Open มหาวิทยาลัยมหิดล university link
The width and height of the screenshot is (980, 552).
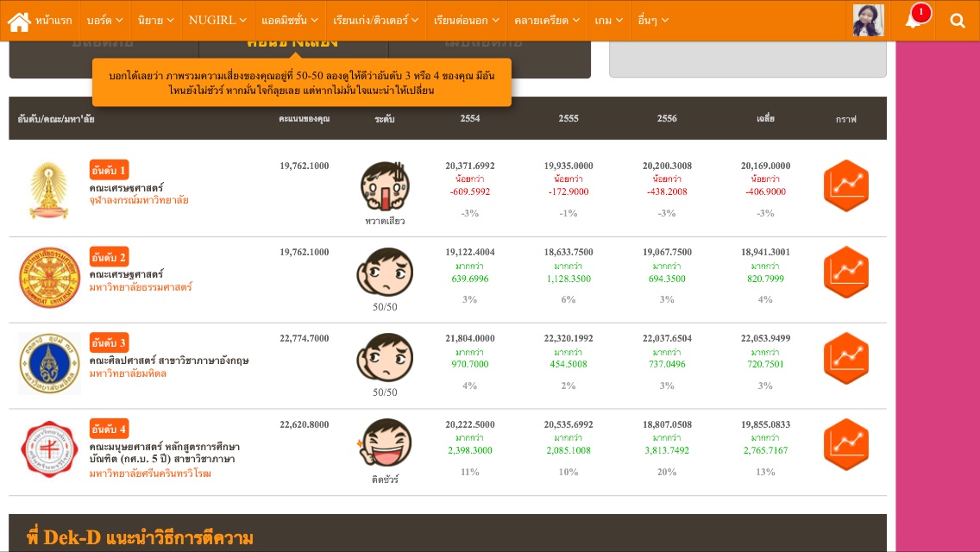click(x=128, y=373)
